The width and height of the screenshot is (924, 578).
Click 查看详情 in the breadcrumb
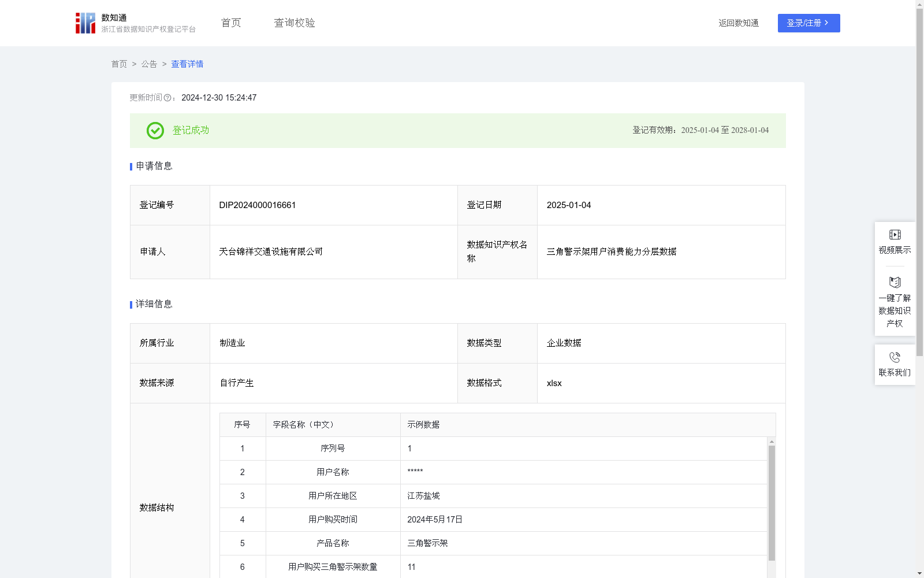[x=187, y=64]
